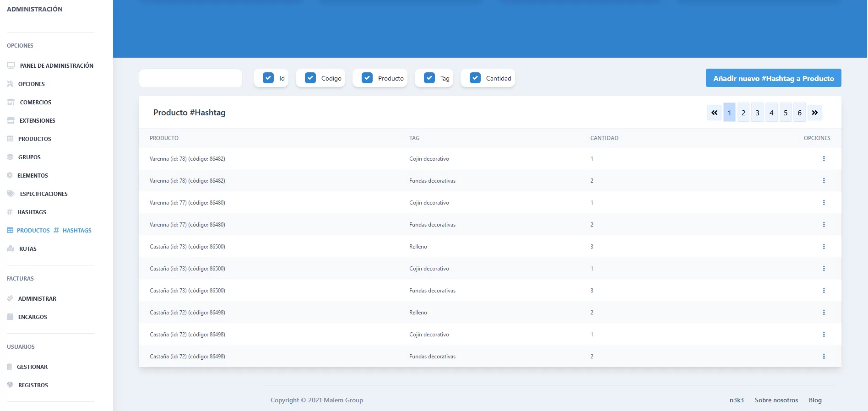Image resolution: width=868 pixels, height=411 pixels.
Task: Click Añadir nuevo #Hashtag a Producto button
Action: (x=774, y=78)
